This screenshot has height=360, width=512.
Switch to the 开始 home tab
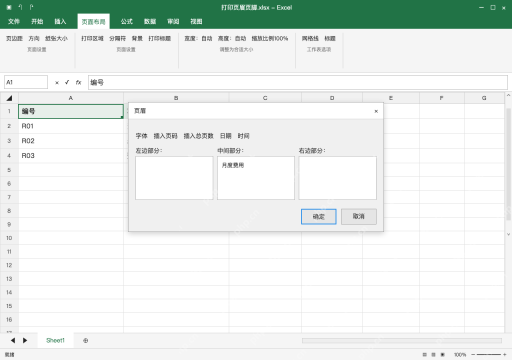[x=37, y=21]
